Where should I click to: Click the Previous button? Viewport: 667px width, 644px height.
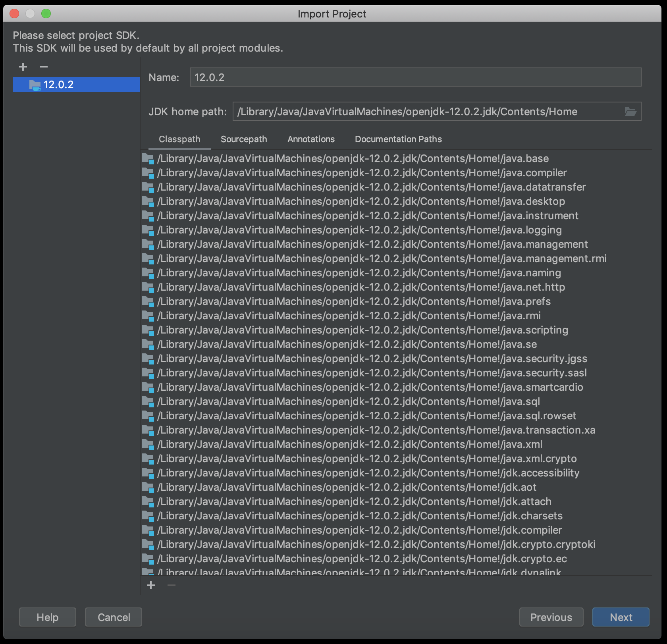point(551,617)
